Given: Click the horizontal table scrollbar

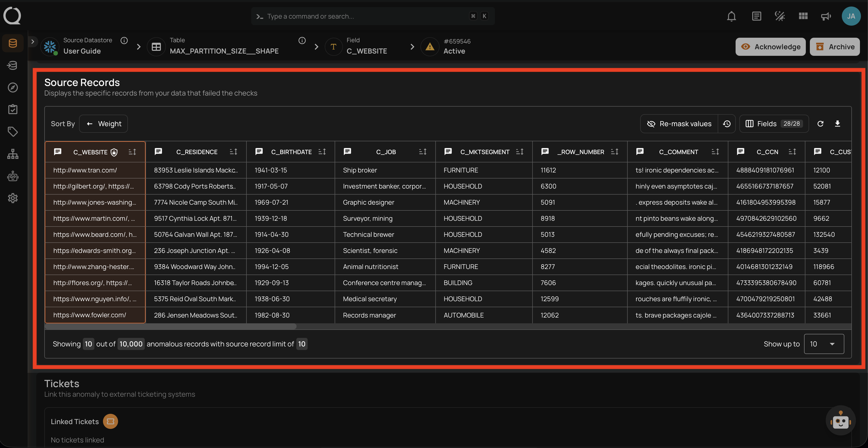Looking at the screenshot, I should click(x=170, y=326).
